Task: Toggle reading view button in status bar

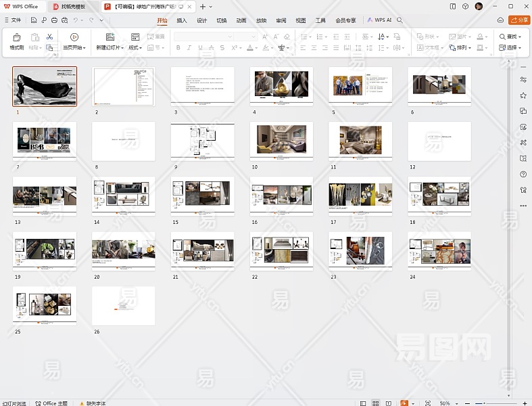Action: coord(389,403)
